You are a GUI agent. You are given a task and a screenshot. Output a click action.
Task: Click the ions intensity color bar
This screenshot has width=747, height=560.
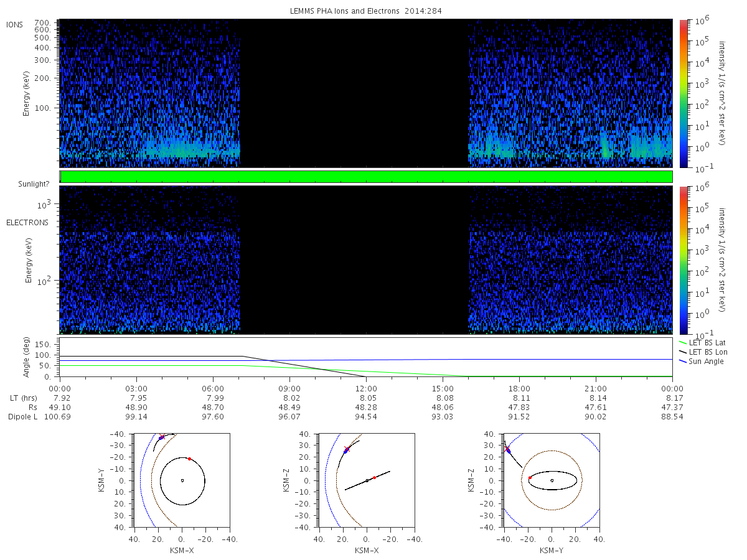683,93
